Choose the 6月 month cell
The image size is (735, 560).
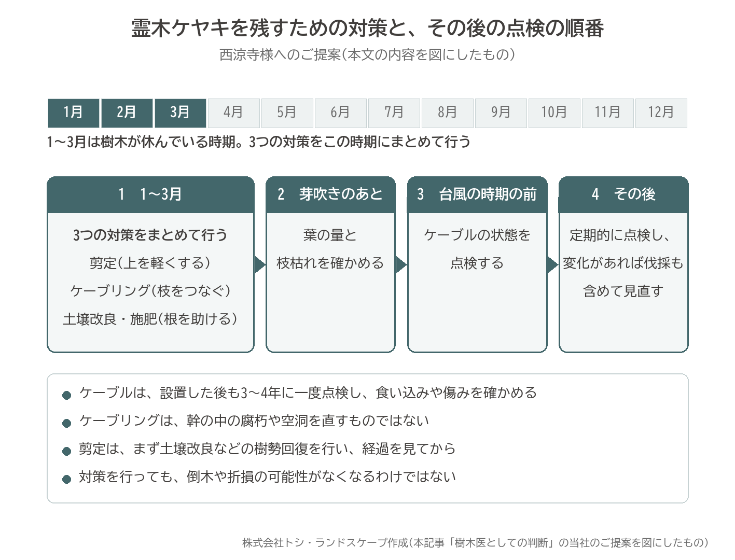[x=341, y=113]
